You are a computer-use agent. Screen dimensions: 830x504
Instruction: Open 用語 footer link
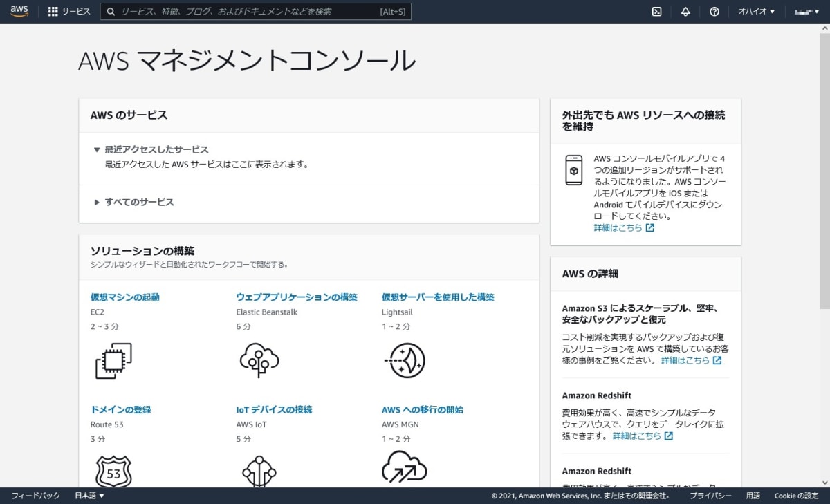coord(753,496)
